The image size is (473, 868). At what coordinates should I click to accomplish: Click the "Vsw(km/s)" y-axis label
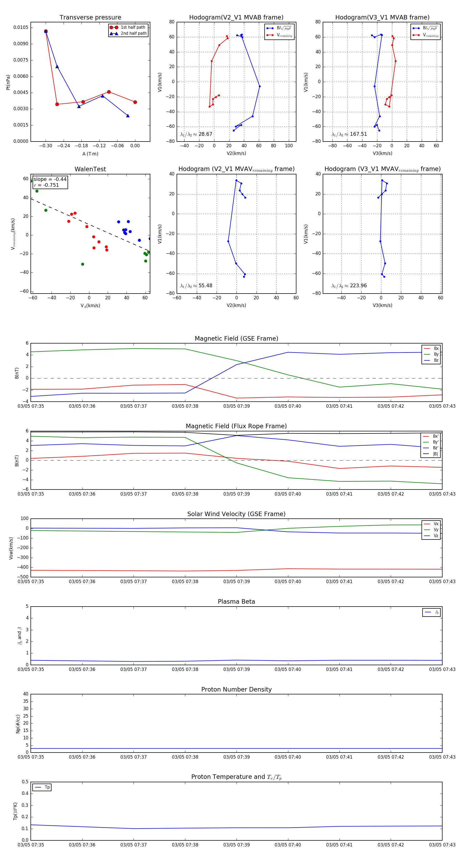11,548
